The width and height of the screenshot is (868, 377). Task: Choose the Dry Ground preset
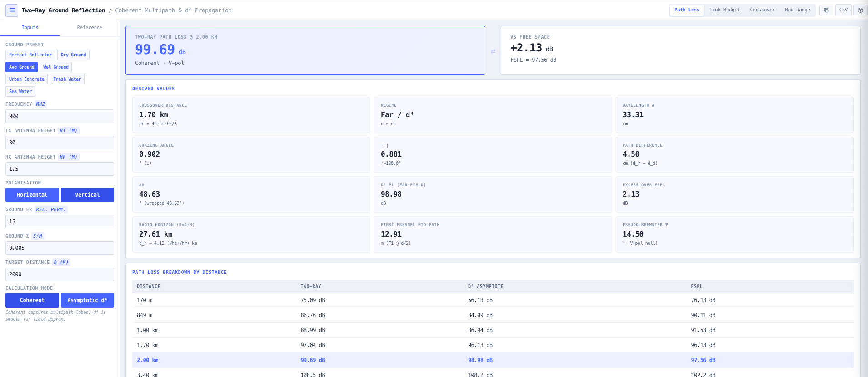coord(73,55)
